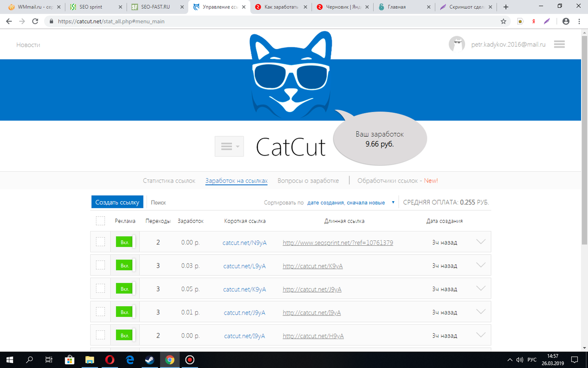
Task: Switch to the SEO sprint browser tab
Action: tap(96, 7)
